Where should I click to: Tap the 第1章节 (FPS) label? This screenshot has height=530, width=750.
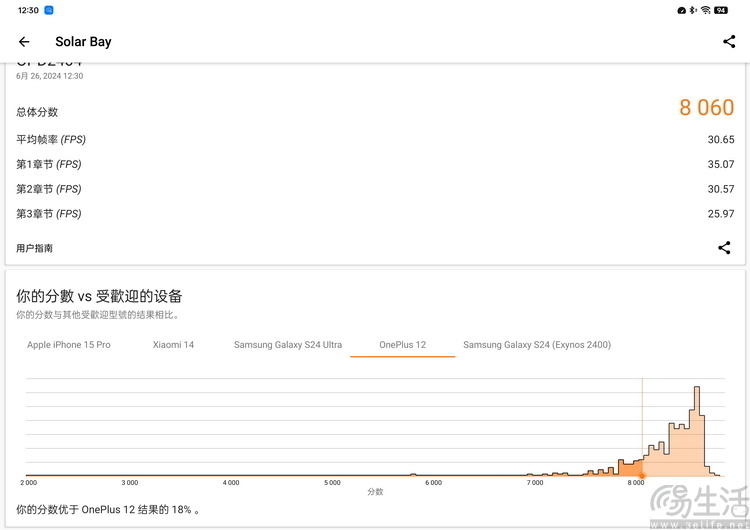tap(49, 165)
